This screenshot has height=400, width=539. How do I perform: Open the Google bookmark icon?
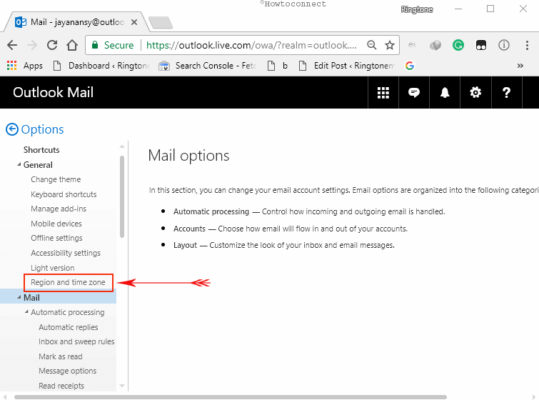pos(409,65)
